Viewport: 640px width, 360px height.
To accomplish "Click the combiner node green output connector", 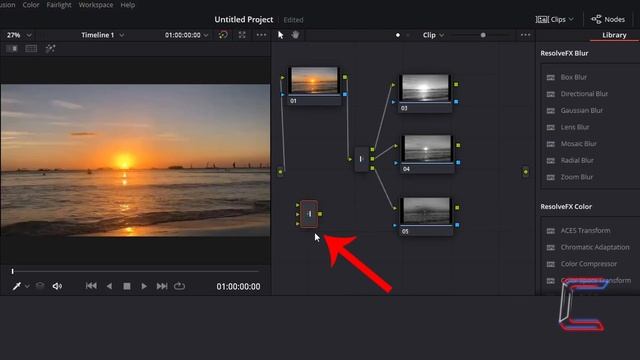I will click(320, 214).
